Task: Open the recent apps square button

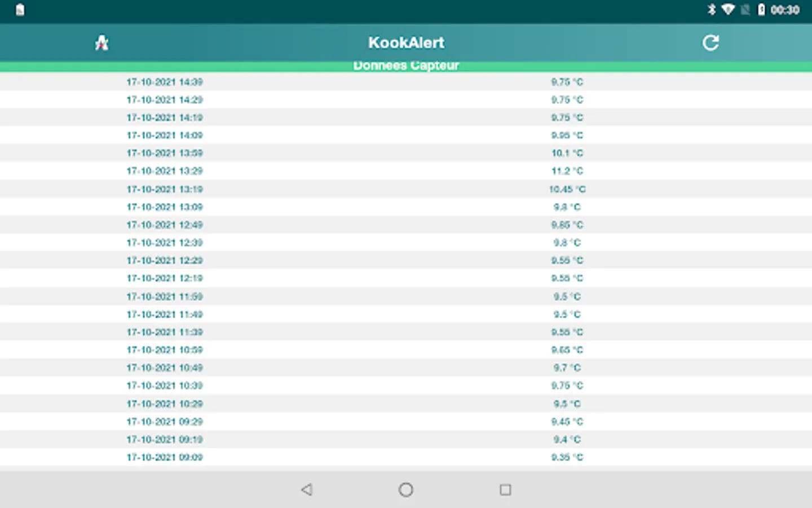Action: (505, 489)
